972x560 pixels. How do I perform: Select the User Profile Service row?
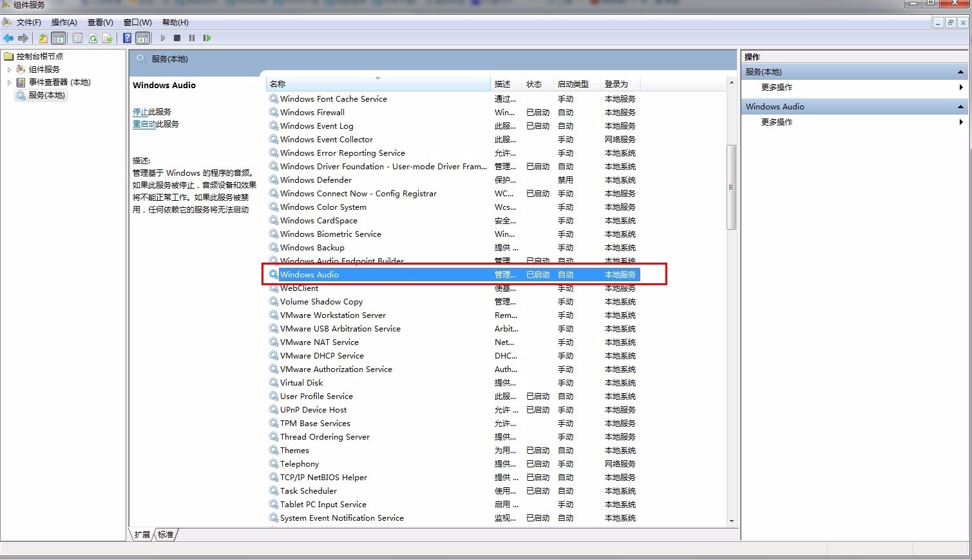[x=453, y=396]
